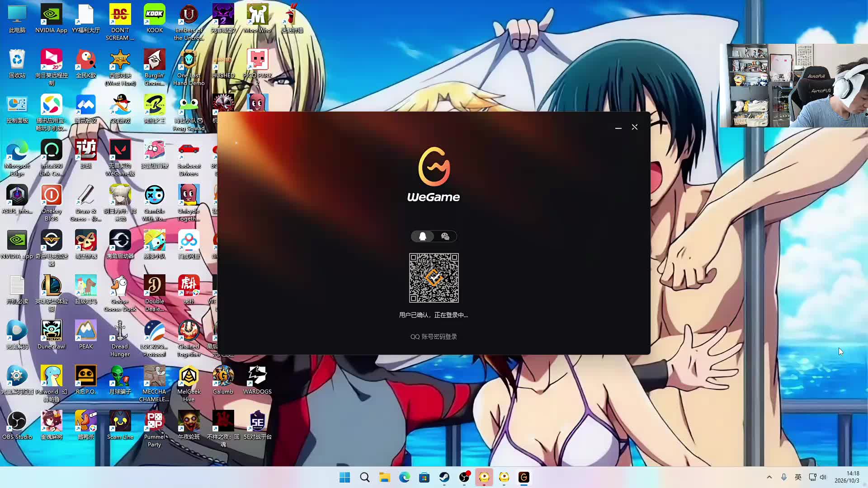
Task: Open File Explorer from the taskbar
Action: pos(385,477)
